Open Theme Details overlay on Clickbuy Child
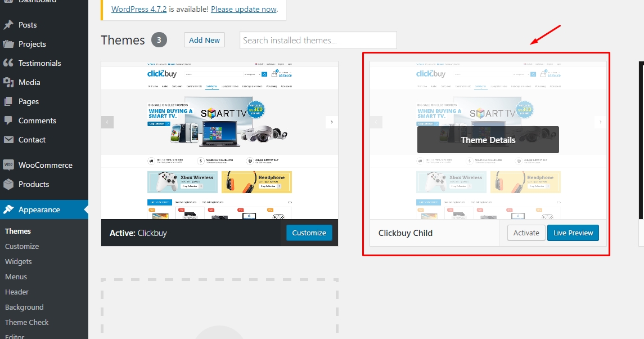Image resolution: width=644 pixels, height=339 pixels. coord(488,140)
